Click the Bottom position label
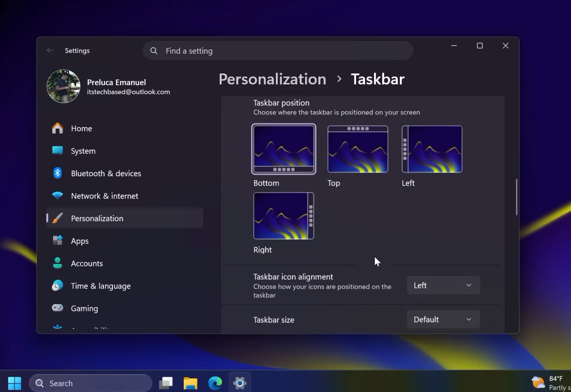 coord(266,183)
